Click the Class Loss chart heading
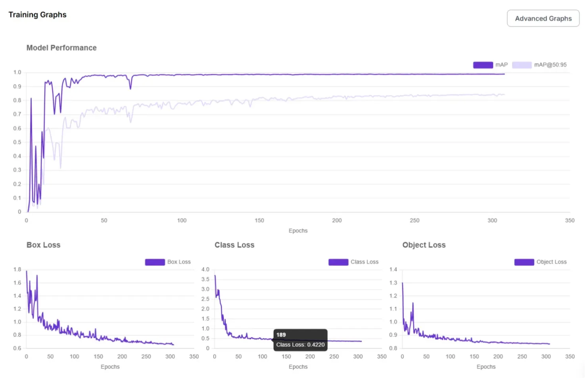 click(234, 245)
